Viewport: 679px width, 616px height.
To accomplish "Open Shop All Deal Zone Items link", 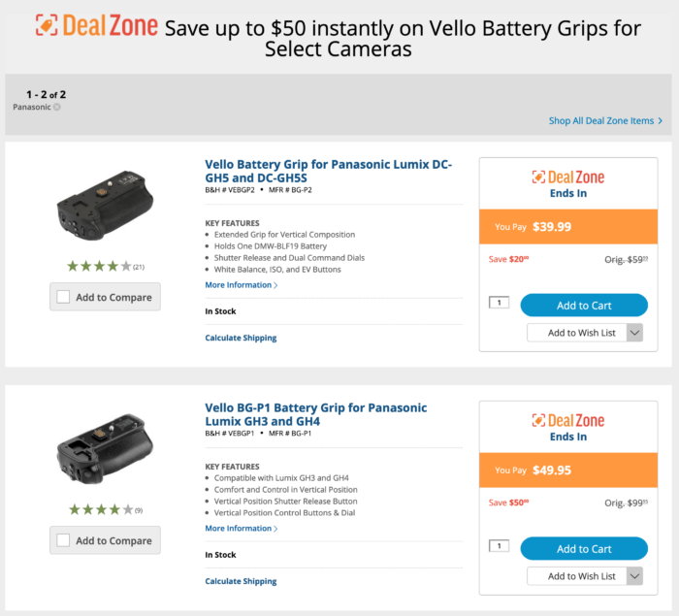I will [x=605, y=121].
